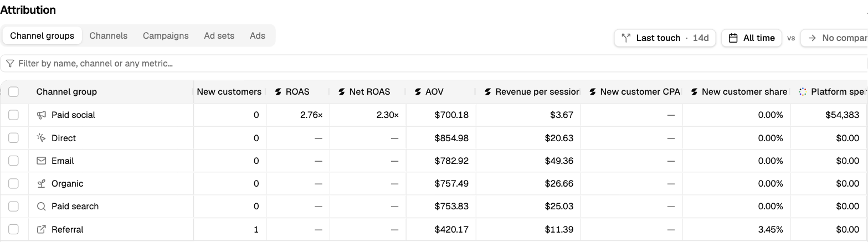Select the Direct row checkbox
The width and height of the screenshot is (868, 242).
[x=14, y=138]
